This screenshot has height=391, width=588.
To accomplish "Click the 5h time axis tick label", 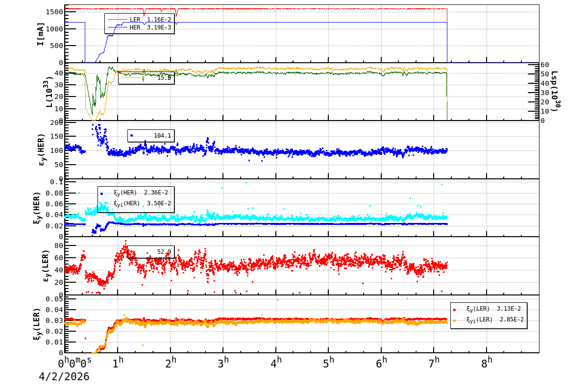I will coord(328,363).
